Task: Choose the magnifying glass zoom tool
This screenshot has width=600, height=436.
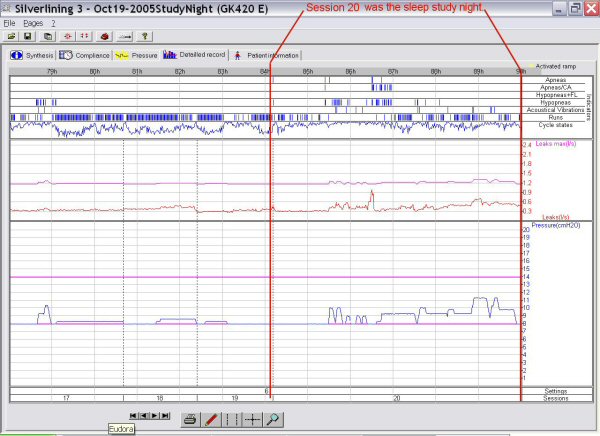Action: [273, 420]
